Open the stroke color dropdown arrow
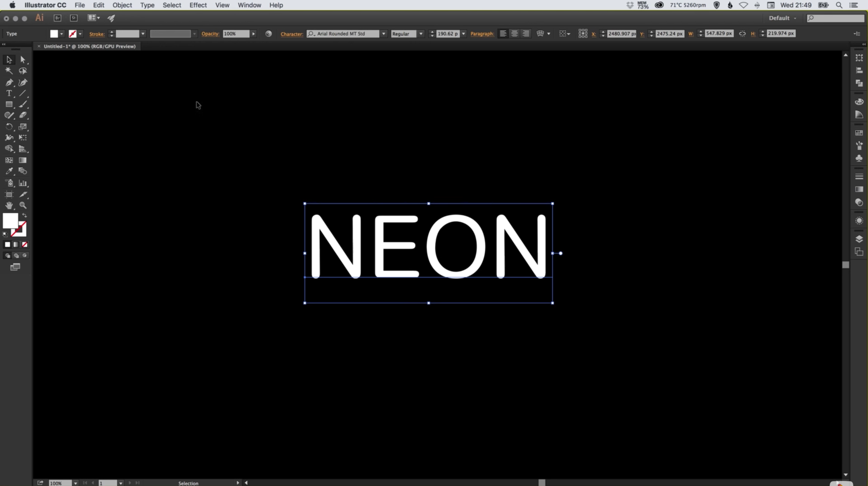This screenshot has height=486, width=868. [80, 34]
